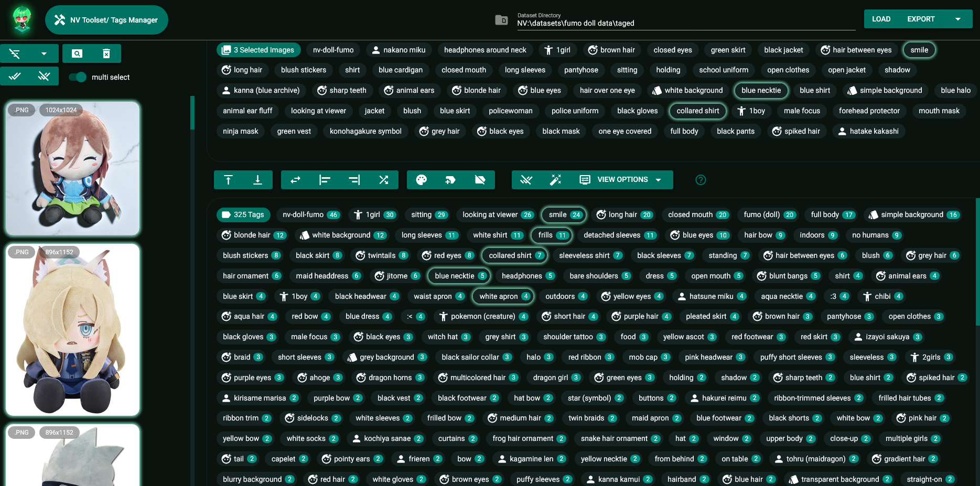980x486 pixels.
Task: Deselect the highlighted smile tag
Action: pos(919,50)
